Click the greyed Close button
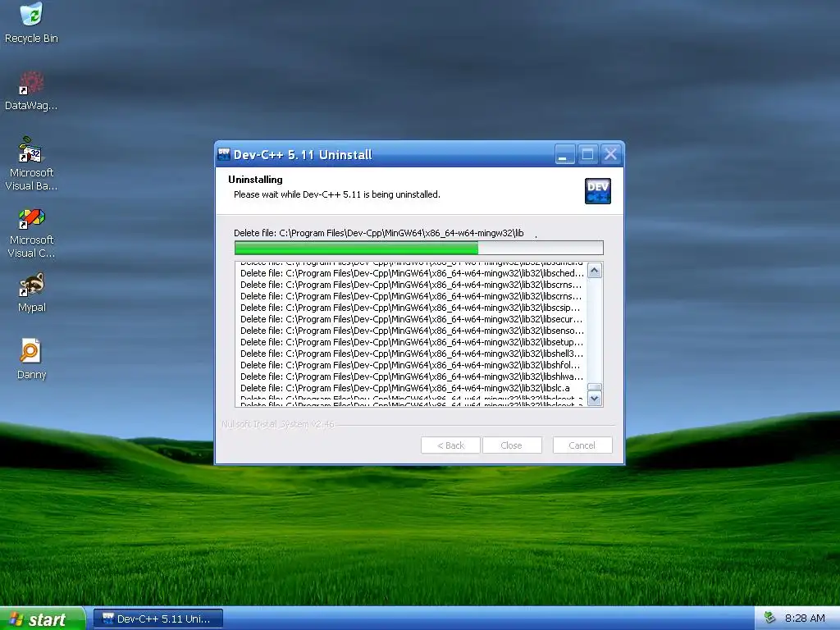840x630 pixels. coord(512,445)
